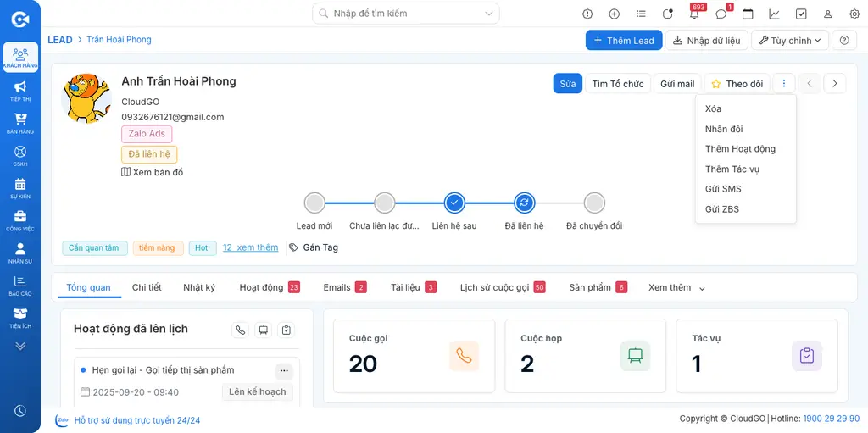This screenshot has height=433, width=868.
Task: Open the chat bubble messages icon
Action: (721, 14)
